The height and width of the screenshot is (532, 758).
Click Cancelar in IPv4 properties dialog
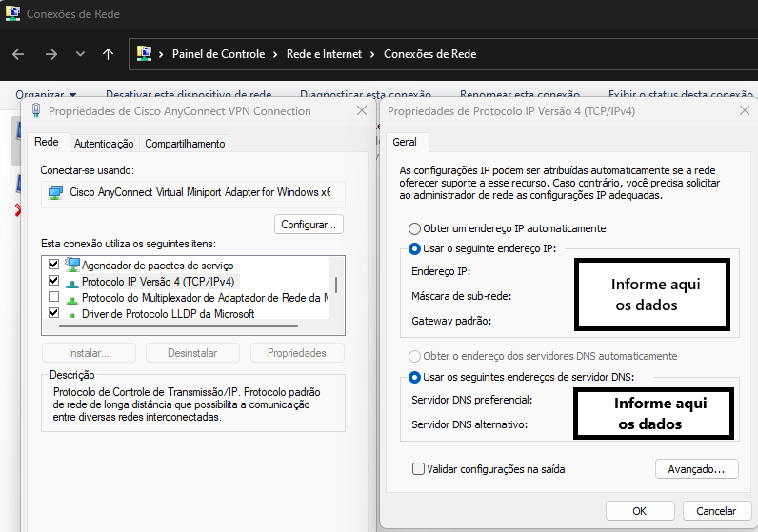[x=716, y=511]
